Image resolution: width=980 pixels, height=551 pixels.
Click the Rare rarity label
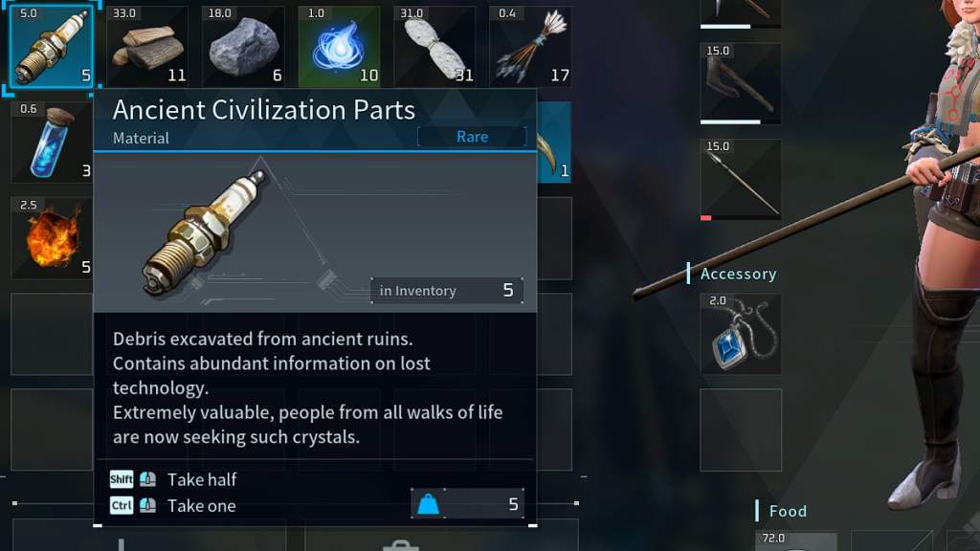tap(472, 137)
